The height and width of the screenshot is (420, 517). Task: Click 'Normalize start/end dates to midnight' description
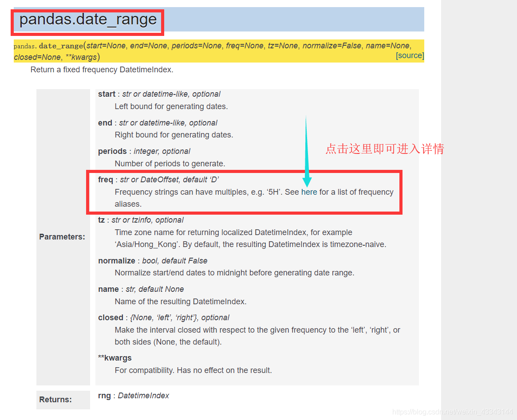coord(234,273)
